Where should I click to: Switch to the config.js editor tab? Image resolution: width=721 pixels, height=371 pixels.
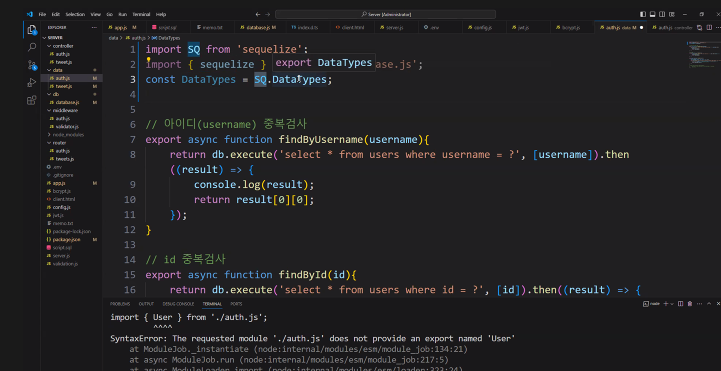483,28
